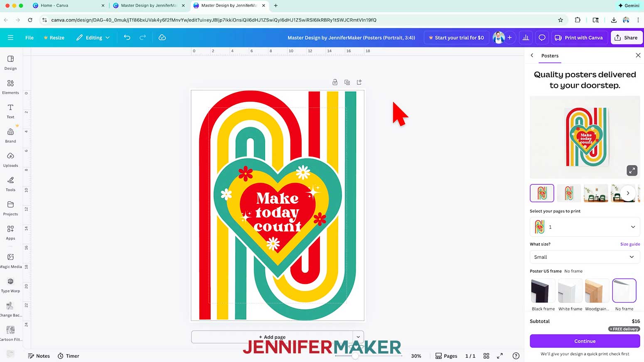The height and width of the screenshot is (362, 644).
Task: Open the 30% zoom level control
Action: point(416,356)
